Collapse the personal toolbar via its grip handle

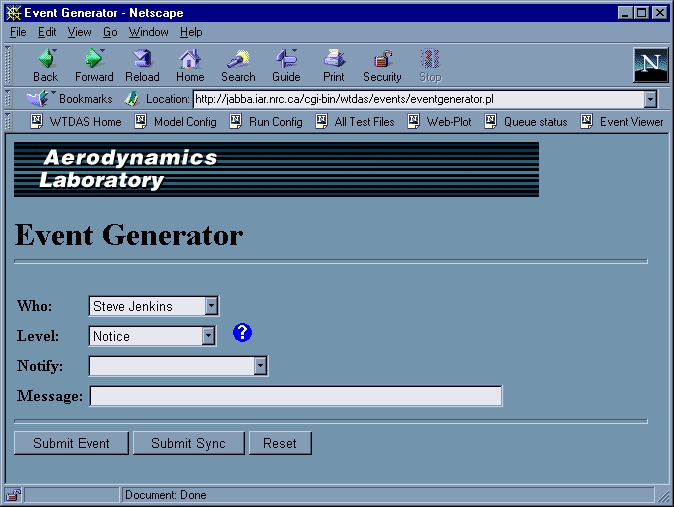[7, 122]
